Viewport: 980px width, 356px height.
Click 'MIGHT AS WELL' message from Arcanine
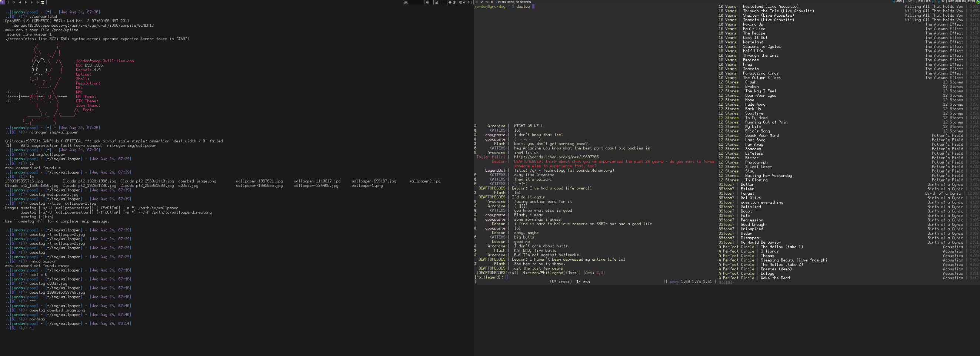coord(529,126)
